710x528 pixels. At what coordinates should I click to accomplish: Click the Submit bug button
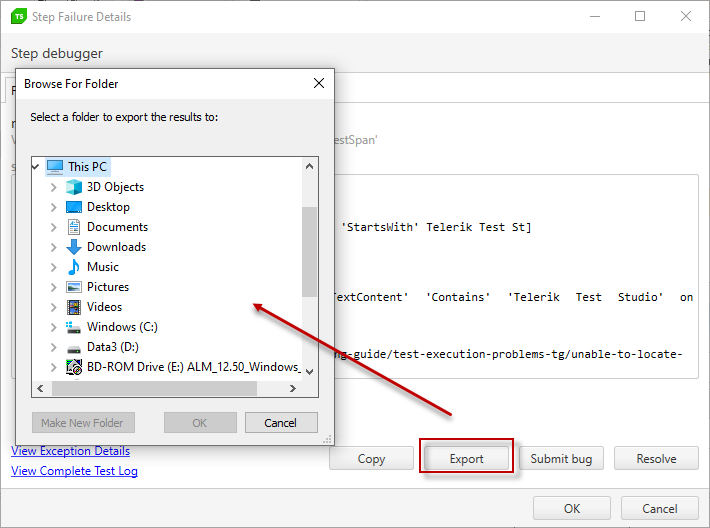pyautogui.click(x=561, y=458)
